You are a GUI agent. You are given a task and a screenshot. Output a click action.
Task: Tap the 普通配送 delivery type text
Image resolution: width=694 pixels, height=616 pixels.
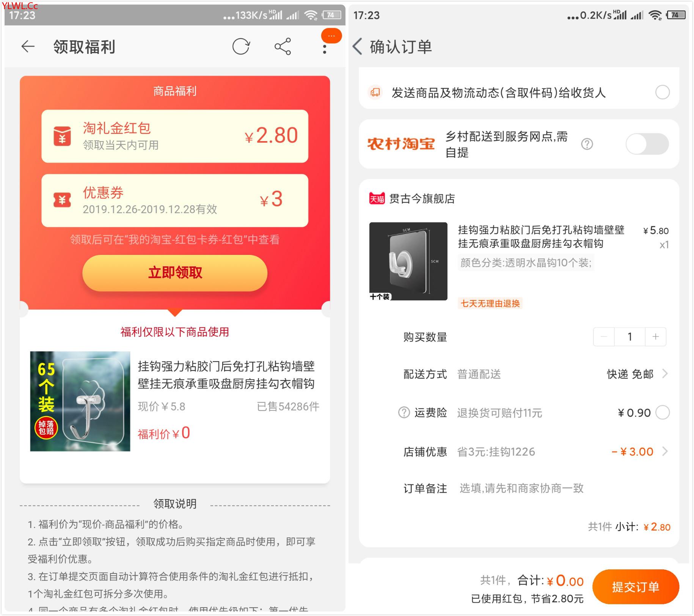point(479,374)
